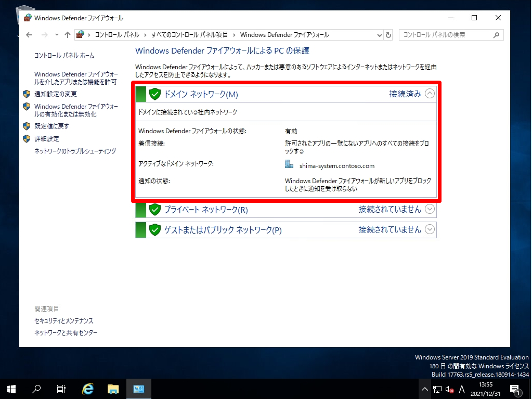Click the domain network building icon
The image size is (532, 399).
289,164
